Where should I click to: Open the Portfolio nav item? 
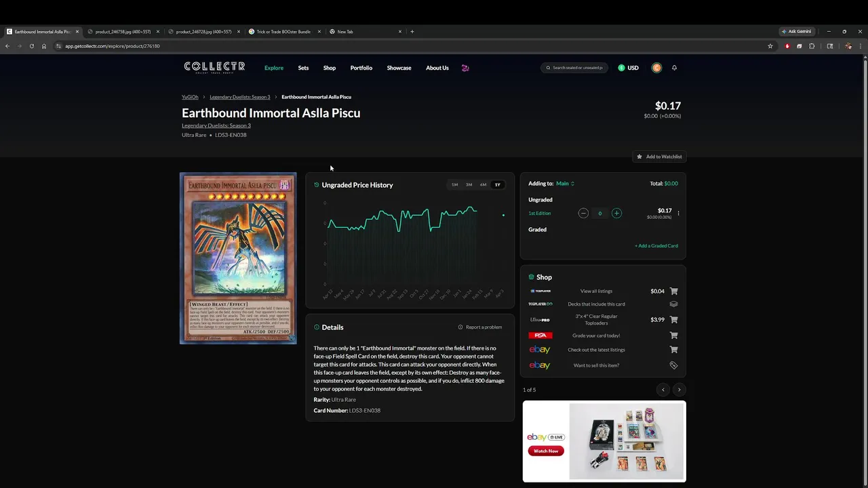(361, 68)
